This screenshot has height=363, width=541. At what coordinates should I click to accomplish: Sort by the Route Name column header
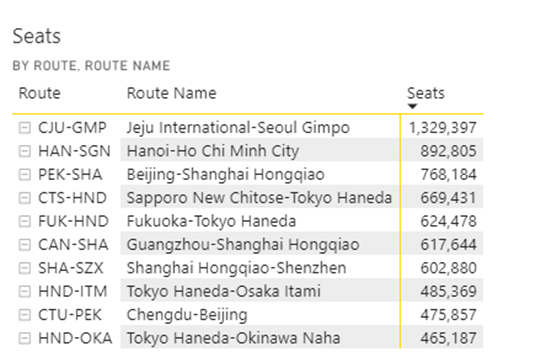171,93
